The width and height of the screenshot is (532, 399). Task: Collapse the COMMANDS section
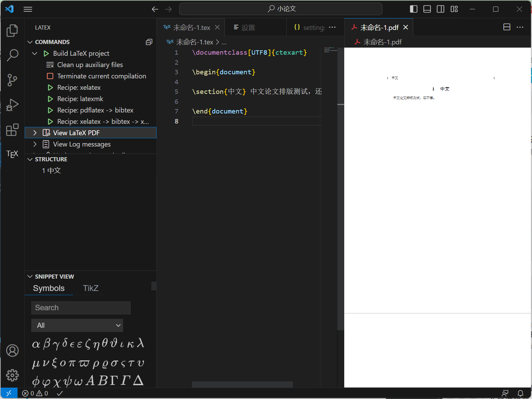30,42
